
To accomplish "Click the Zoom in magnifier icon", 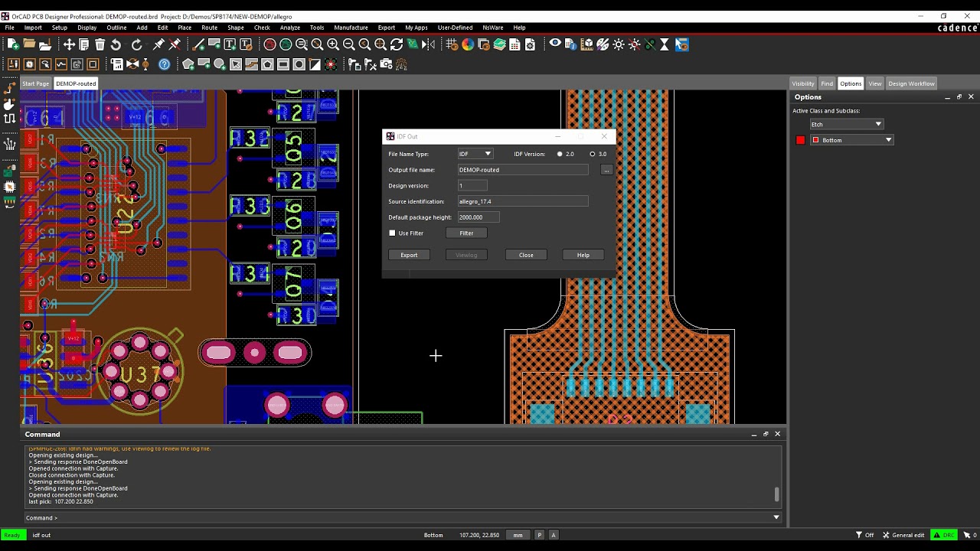I will click(x=333, y=45).
